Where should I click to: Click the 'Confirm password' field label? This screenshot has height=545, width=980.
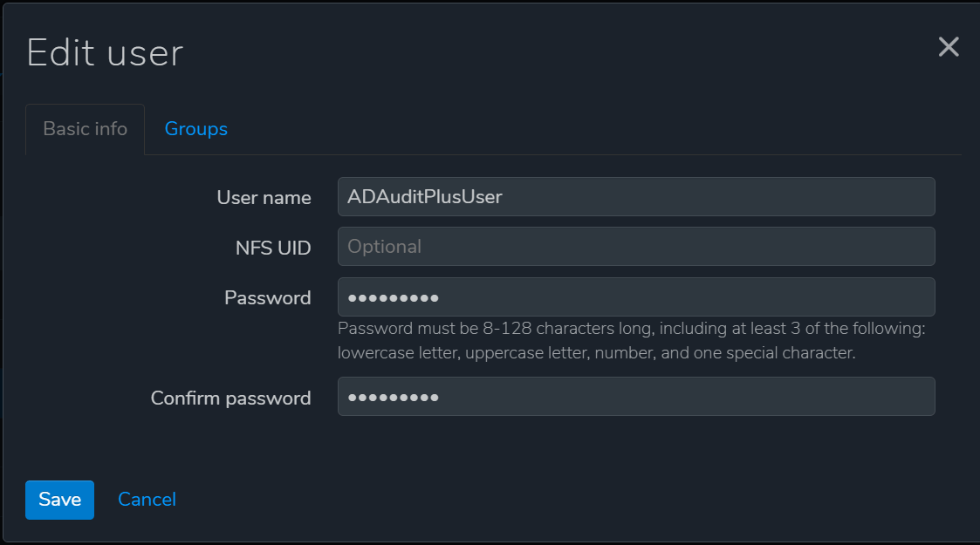230,399
